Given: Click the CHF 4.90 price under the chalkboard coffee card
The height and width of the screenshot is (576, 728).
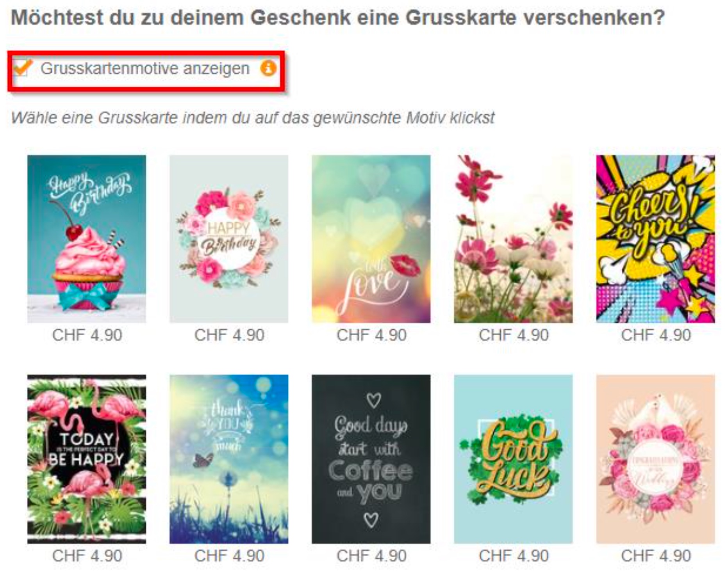Looking at the screenshot, I should (371, 556).
